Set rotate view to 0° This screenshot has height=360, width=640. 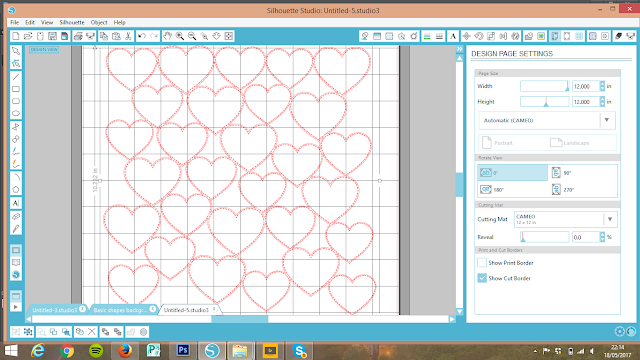tap(513, 173)
